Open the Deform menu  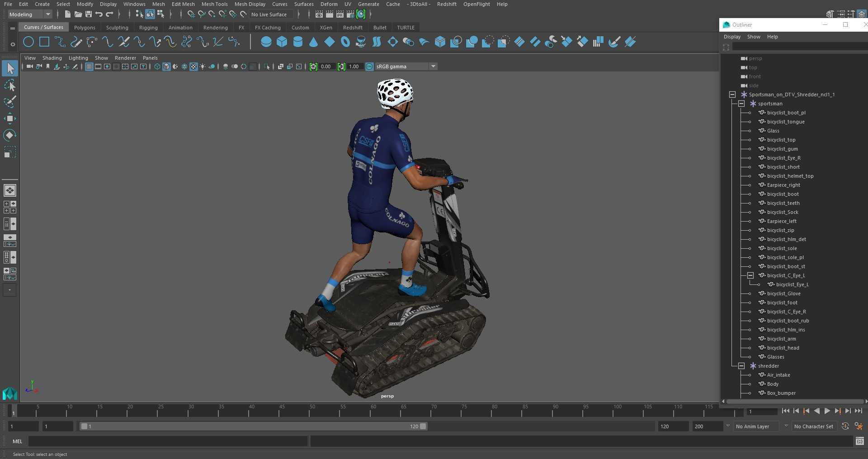click(x=329, y=4)
